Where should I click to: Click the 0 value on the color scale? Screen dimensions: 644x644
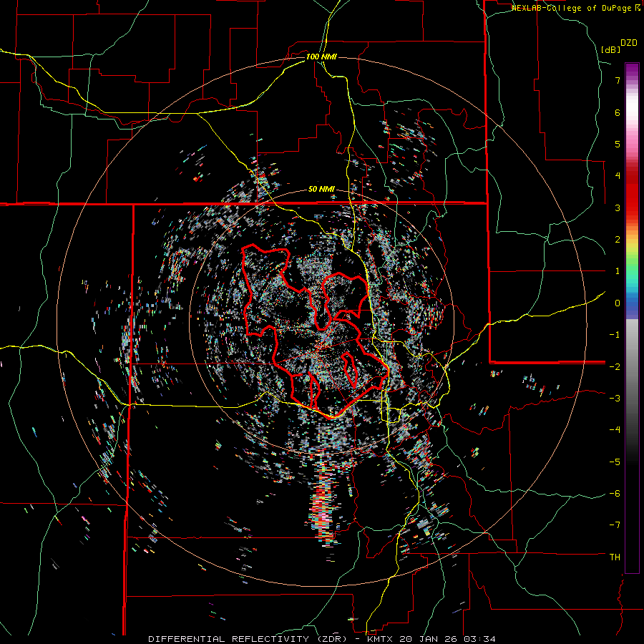(618, 303)
